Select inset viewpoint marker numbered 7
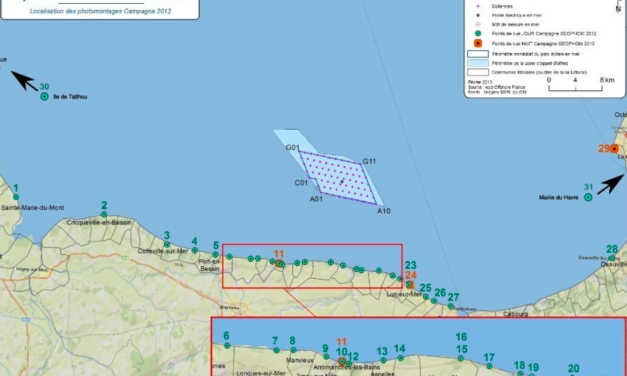 coord(276,350)
